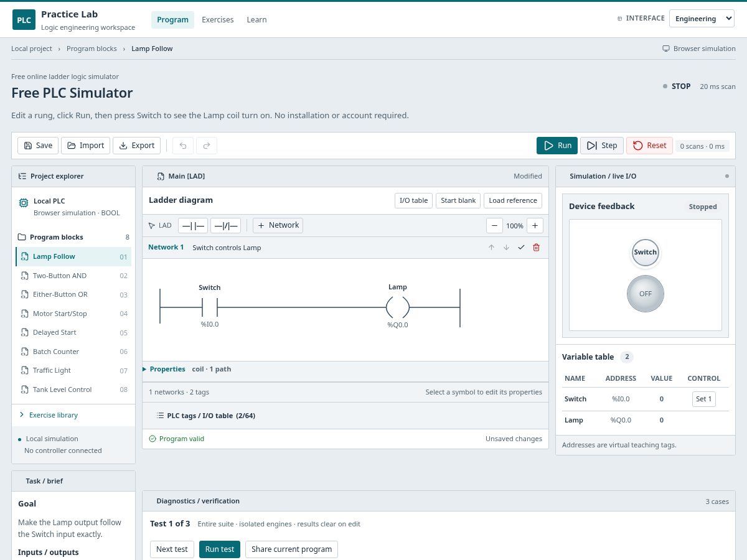747x560 pixels.
Task: Insert a normally closed contact
Action: pyautogui.click(x=225, y=225)
